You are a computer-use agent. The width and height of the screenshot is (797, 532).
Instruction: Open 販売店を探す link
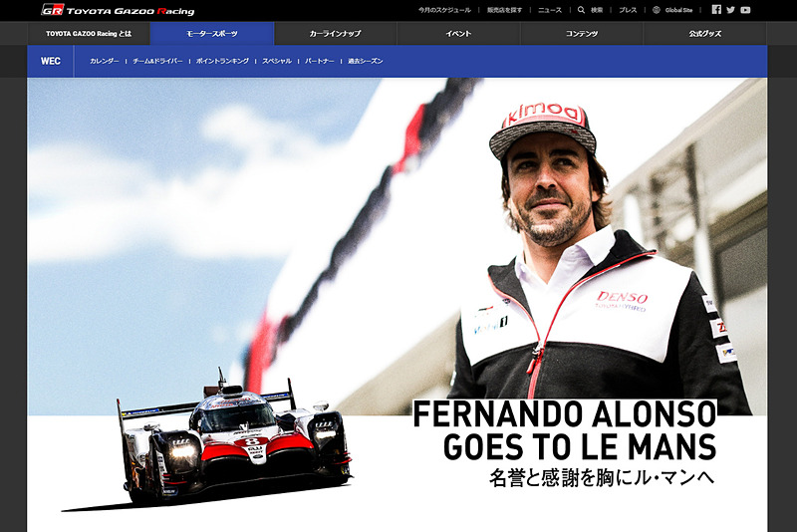click(504, 10)
